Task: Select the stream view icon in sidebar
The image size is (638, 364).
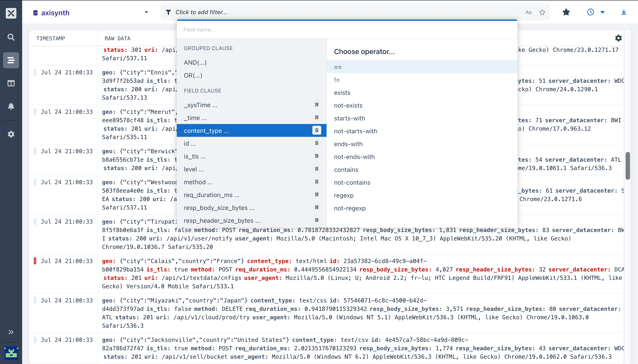Action: coord(11,60)
